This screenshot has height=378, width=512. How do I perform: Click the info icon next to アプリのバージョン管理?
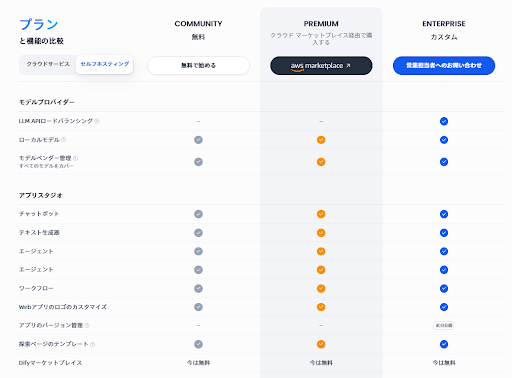point(87,325)
